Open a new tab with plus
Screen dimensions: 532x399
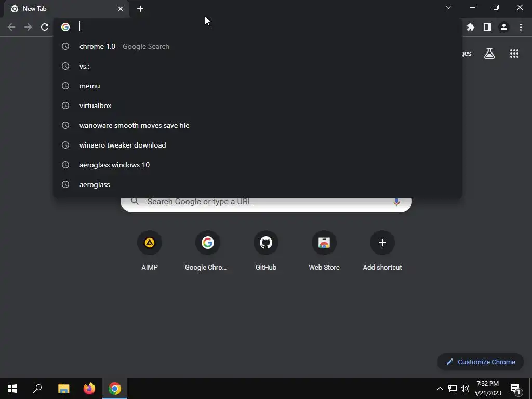click(140, 9)
